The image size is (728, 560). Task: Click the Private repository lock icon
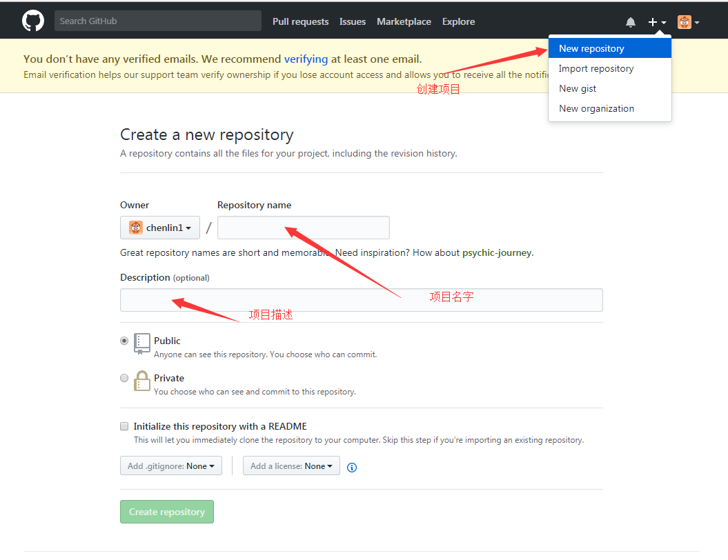[141, 381]
